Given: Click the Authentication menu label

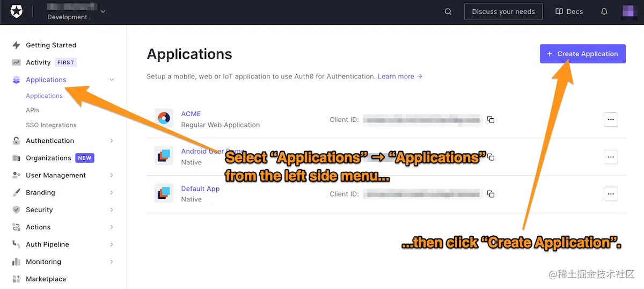Looking at the screenshot, I should click(50, 141).
